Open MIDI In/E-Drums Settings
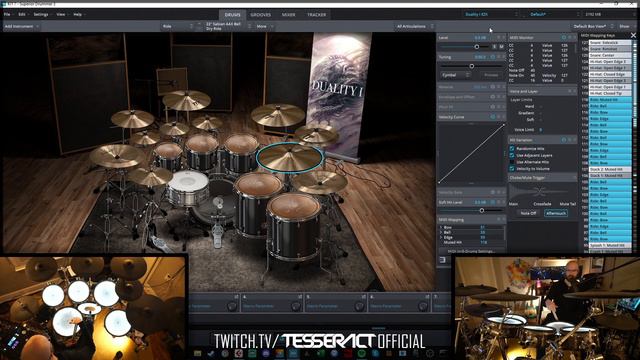Viewport: 640px width, 360px height. click(x=471, y=251)
